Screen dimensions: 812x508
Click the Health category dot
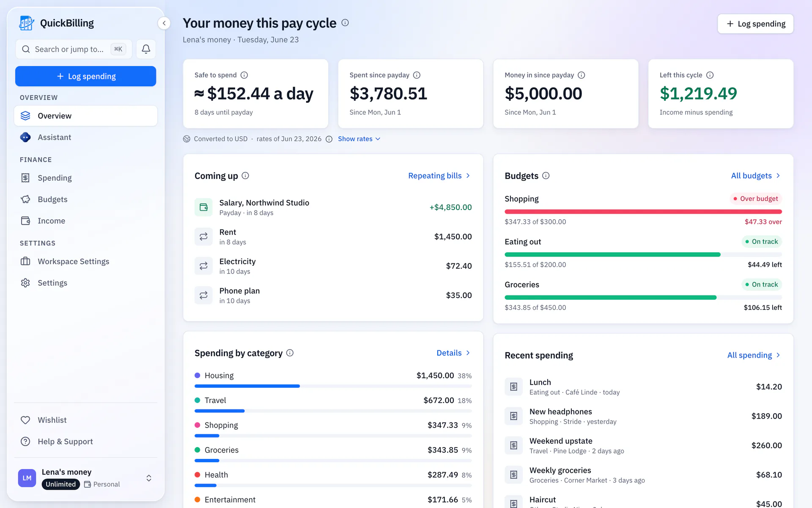click(197, 475)
